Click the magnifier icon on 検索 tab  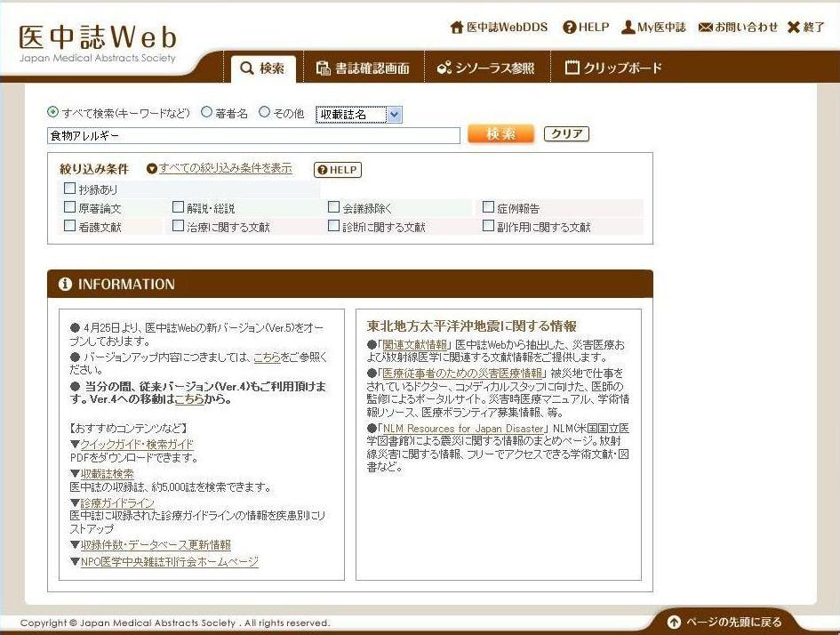[246, 68]
